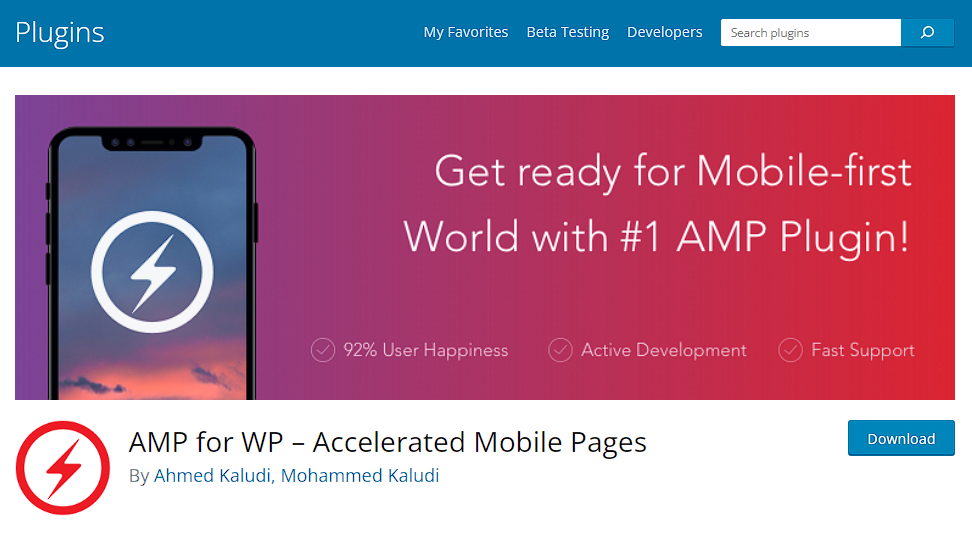The width and height of the screenshot is (972, 548).
Task: Click the AMP for WP plugin title
Action: coord(387,443)
